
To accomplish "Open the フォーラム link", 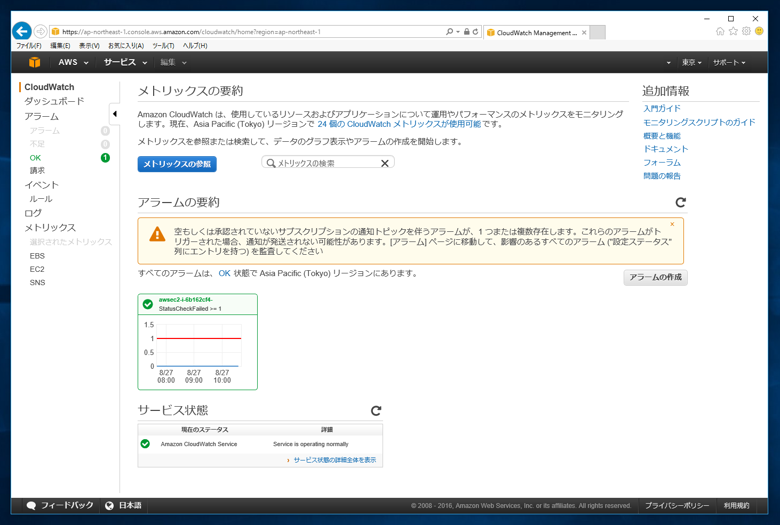I will pyautogui.click(x=662, y=162).
